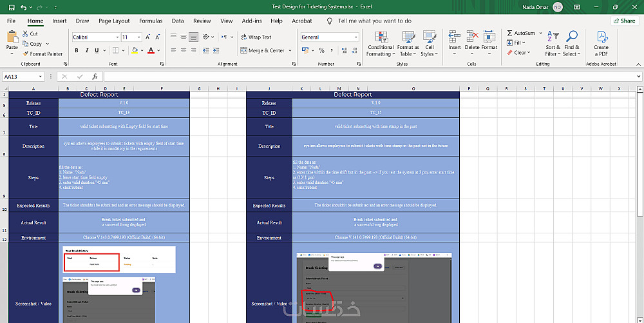The width and height of the screenshot is (644, 323).
Task: Undo the last action
Action: click(23, 7)
